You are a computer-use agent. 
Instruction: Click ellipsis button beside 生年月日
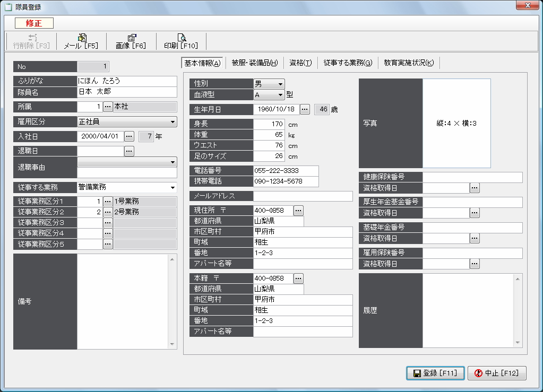coord(305,109)
